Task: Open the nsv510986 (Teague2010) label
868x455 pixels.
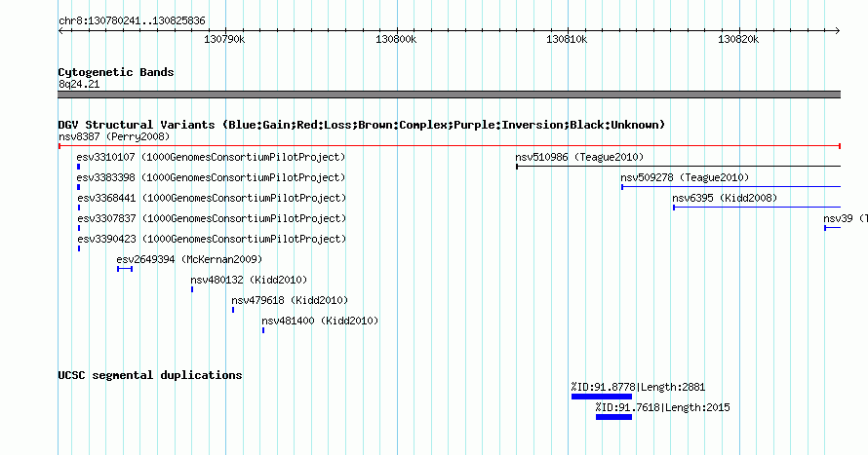Action: click(x=579, y=157)
